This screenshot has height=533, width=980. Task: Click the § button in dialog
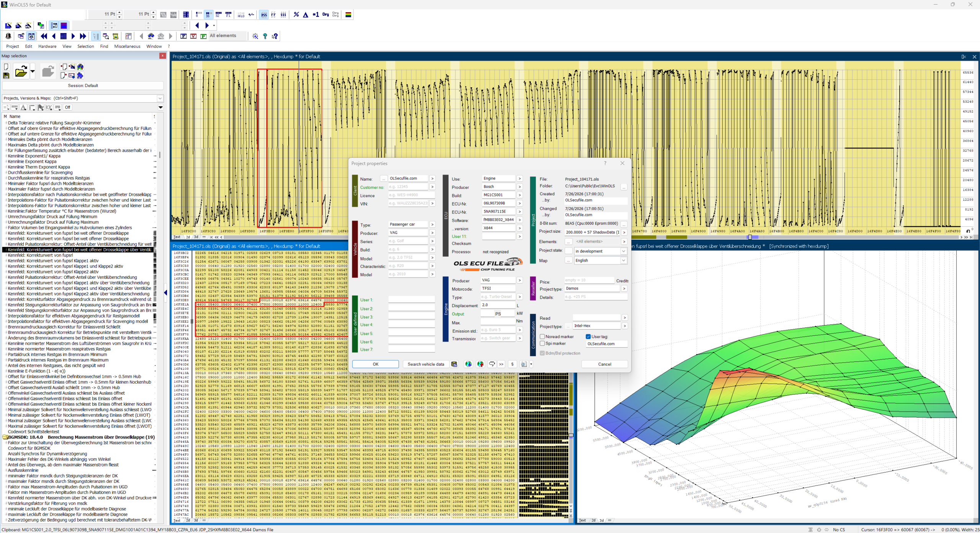pyautogui.click(x=512, y=364)
